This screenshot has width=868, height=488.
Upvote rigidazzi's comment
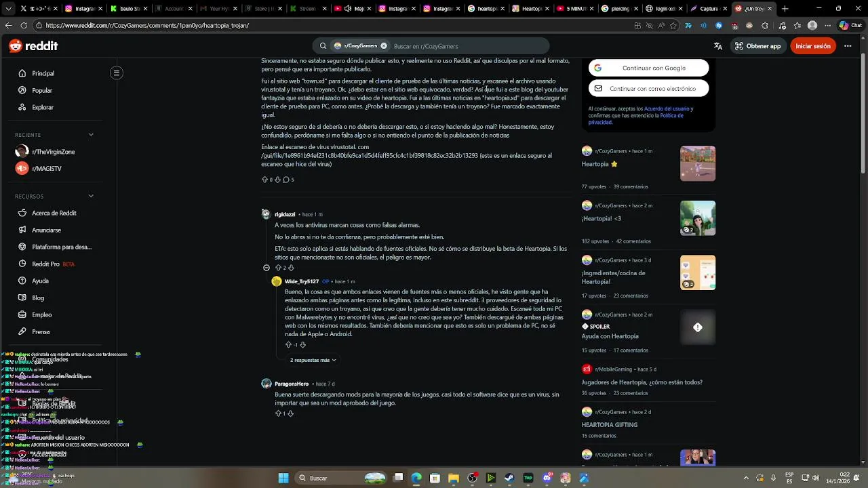[278, 268]
